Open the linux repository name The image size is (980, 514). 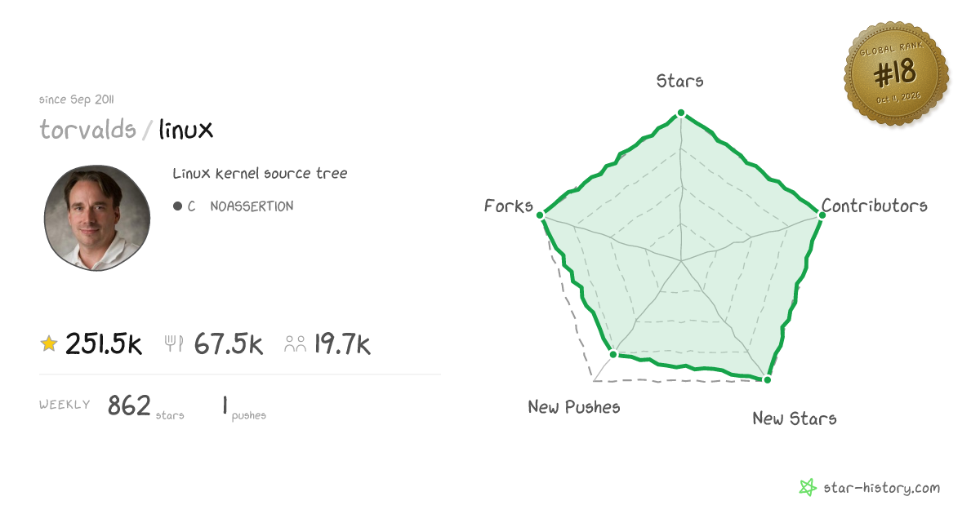tap(186, 128)
